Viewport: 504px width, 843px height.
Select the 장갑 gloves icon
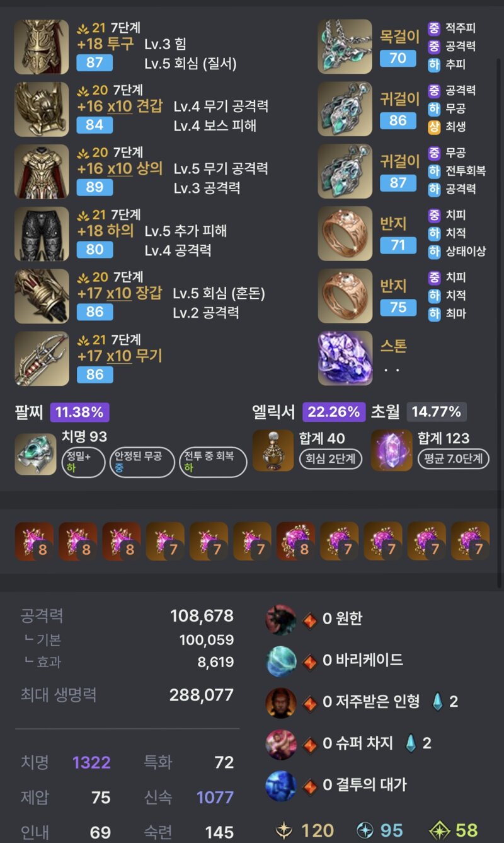click(x=42, y=296)
